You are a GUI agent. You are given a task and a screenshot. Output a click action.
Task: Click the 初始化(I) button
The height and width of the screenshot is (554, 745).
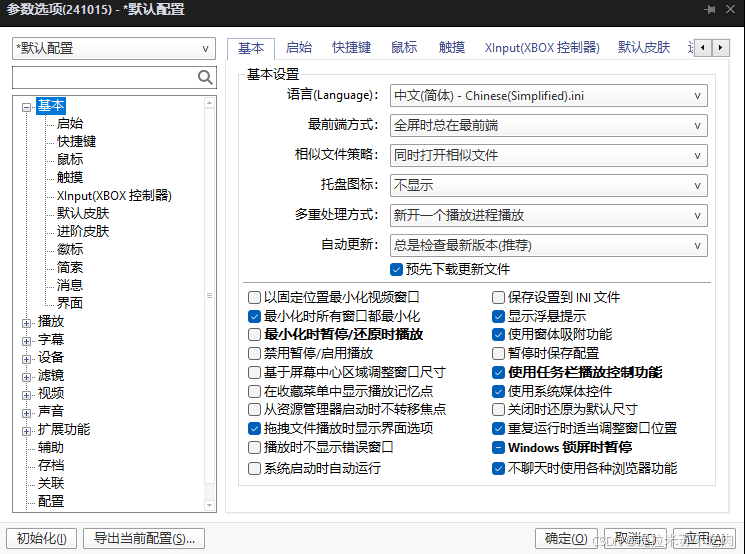click(42, 538)
